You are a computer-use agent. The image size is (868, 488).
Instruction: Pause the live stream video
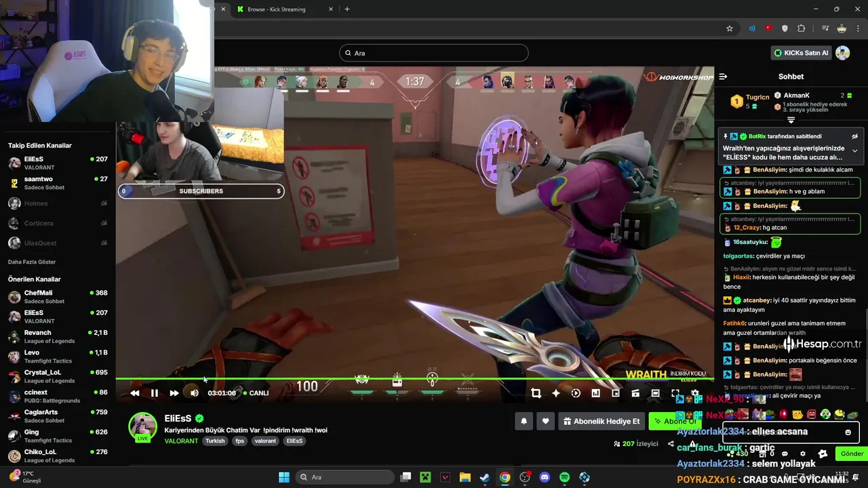pos(155,393)
